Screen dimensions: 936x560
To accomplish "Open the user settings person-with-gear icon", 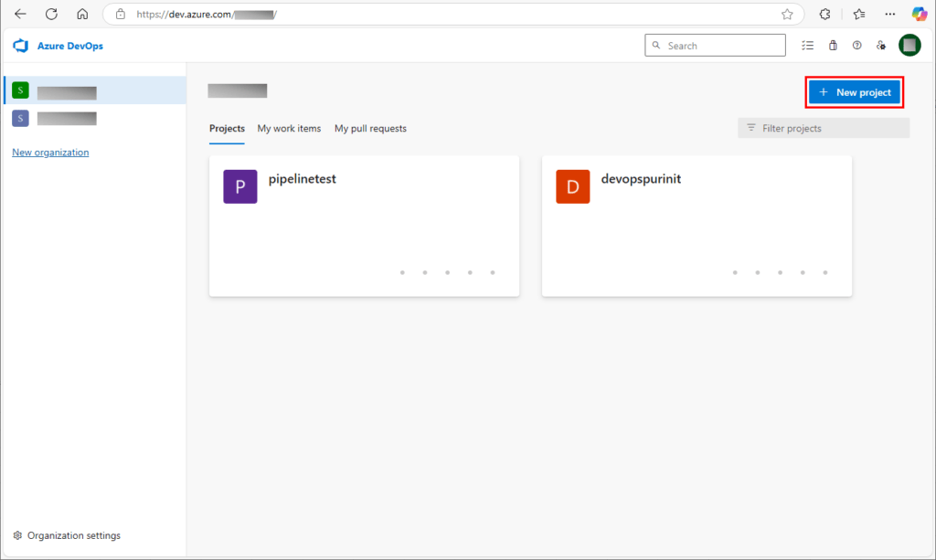I will (x=880, y=45).
